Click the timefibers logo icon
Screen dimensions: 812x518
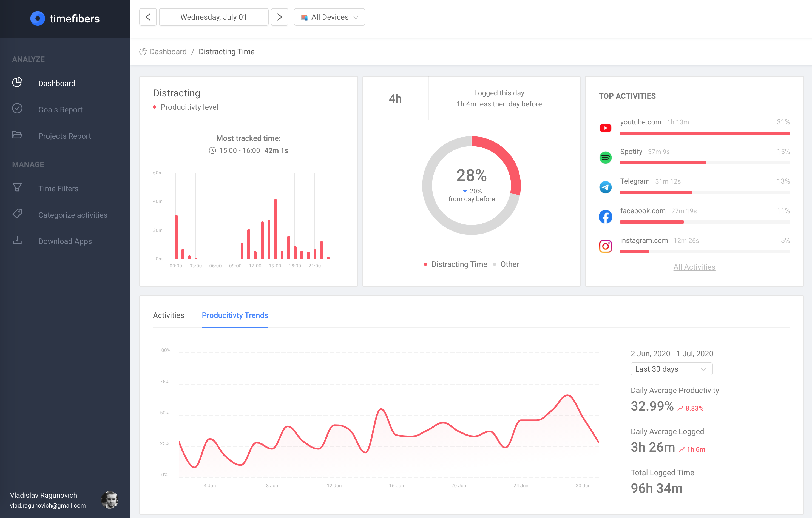(38, 19)
